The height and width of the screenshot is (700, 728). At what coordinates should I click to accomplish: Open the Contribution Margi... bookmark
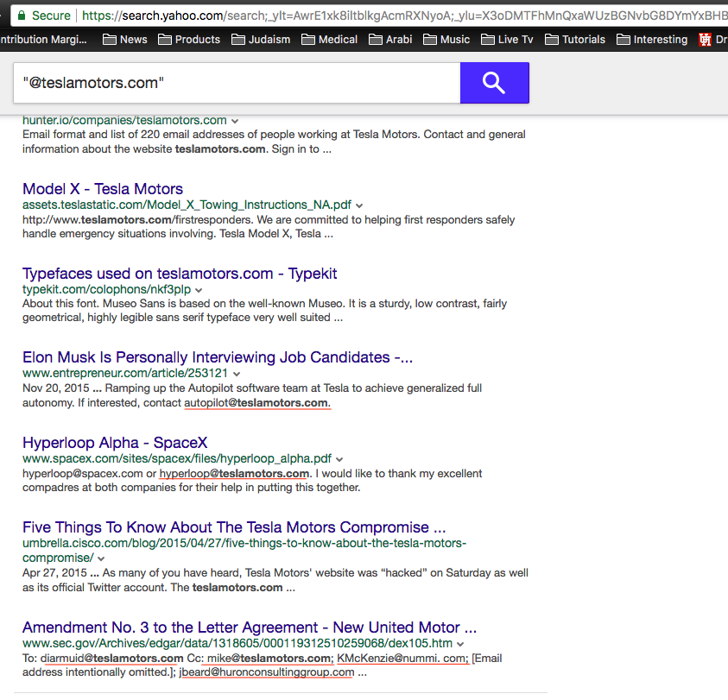click(43, 40)
